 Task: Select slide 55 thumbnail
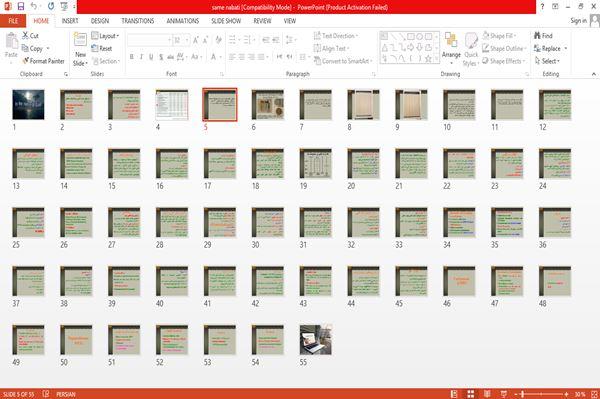coord(315,340)
